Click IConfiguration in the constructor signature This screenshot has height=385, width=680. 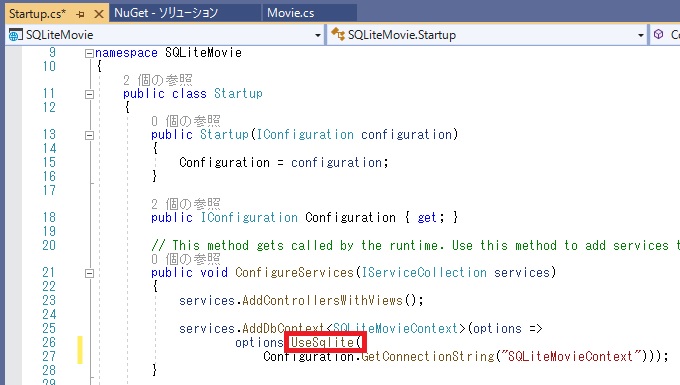305,134
